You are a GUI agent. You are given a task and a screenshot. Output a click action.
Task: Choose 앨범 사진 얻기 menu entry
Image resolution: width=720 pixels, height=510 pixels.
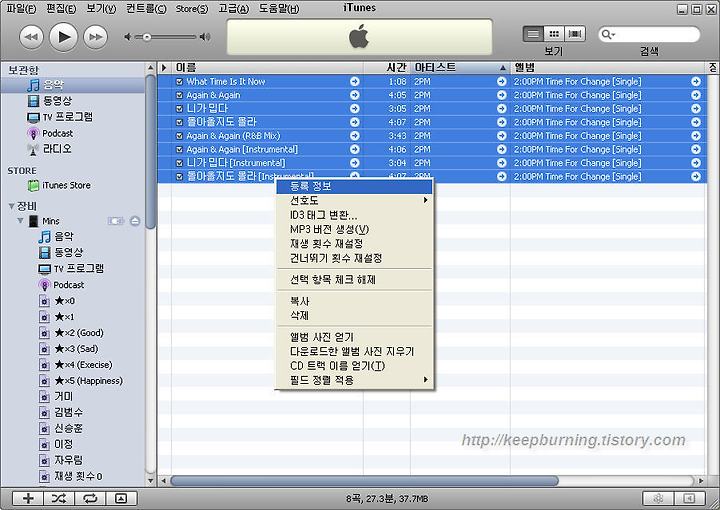(354, 337)
